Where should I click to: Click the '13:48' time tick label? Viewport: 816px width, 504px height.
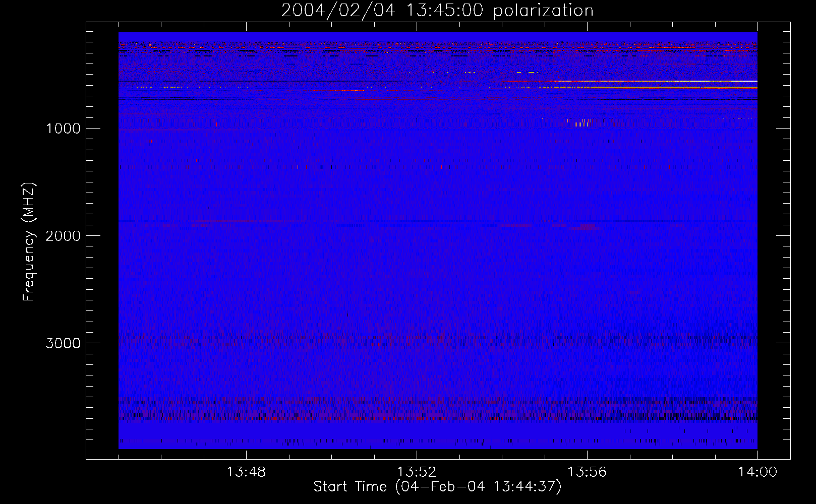click(x=246, y=472)
